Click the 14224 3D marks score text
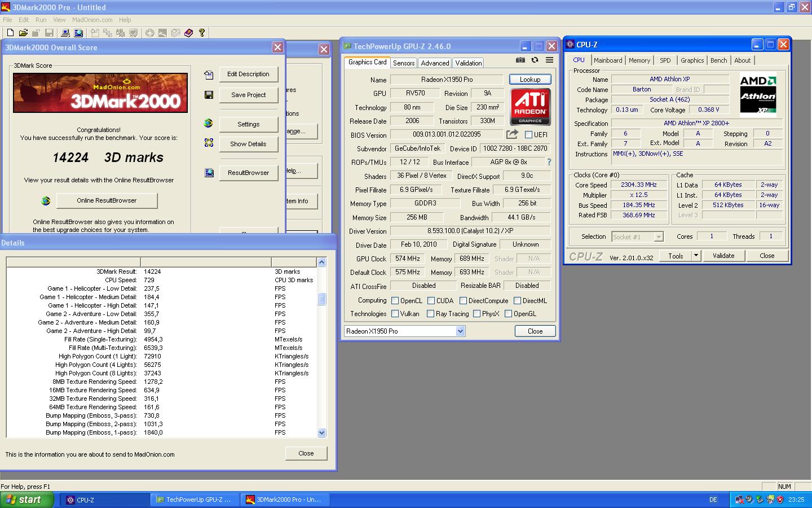The width and height of the screenshot is (812, 508). tap(108, 157)
